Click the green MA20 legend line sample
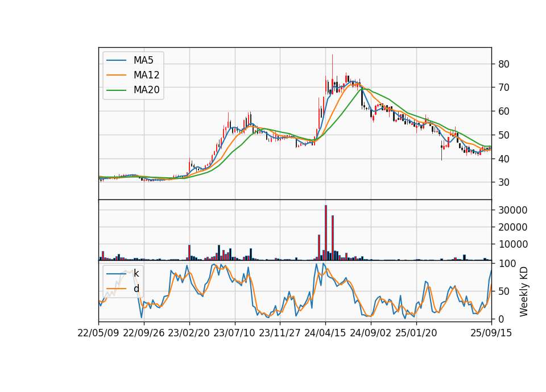 click(116, 90)
